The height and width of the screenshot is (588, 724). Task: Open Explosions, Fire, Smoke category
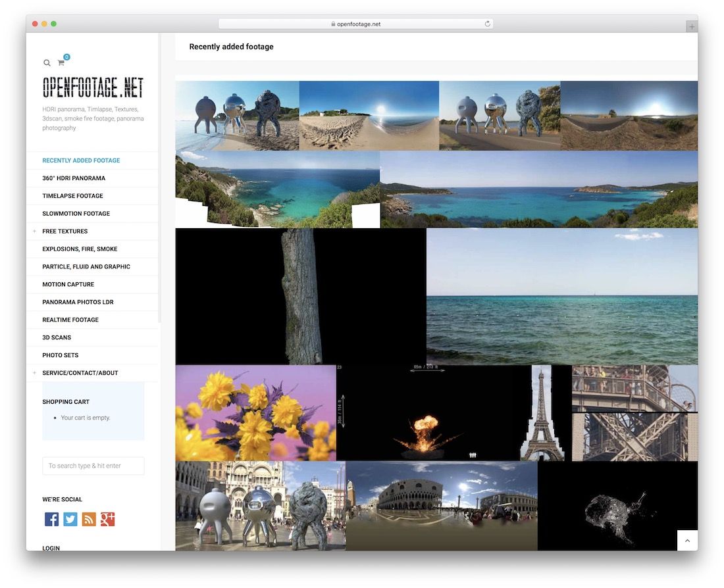pos(80,249)
